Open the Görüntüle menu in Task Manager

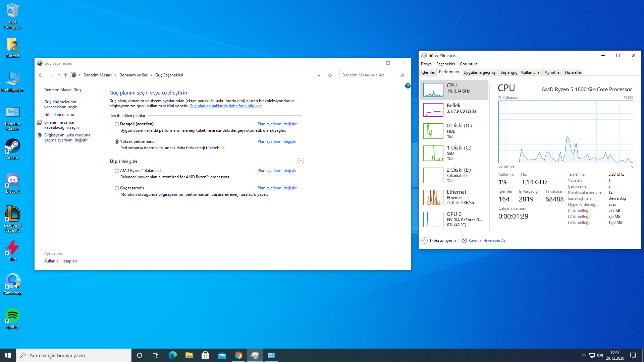(469, 64)
